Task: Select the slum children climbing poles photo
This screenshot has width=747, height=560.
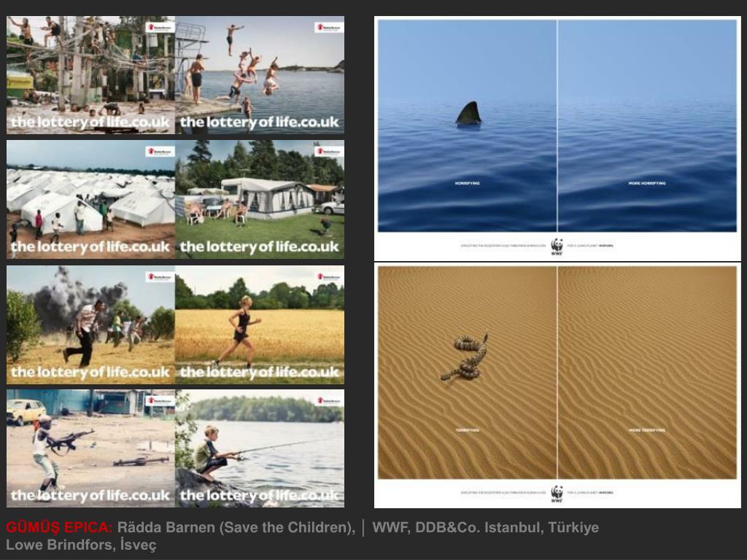Action: pos(91,75)
